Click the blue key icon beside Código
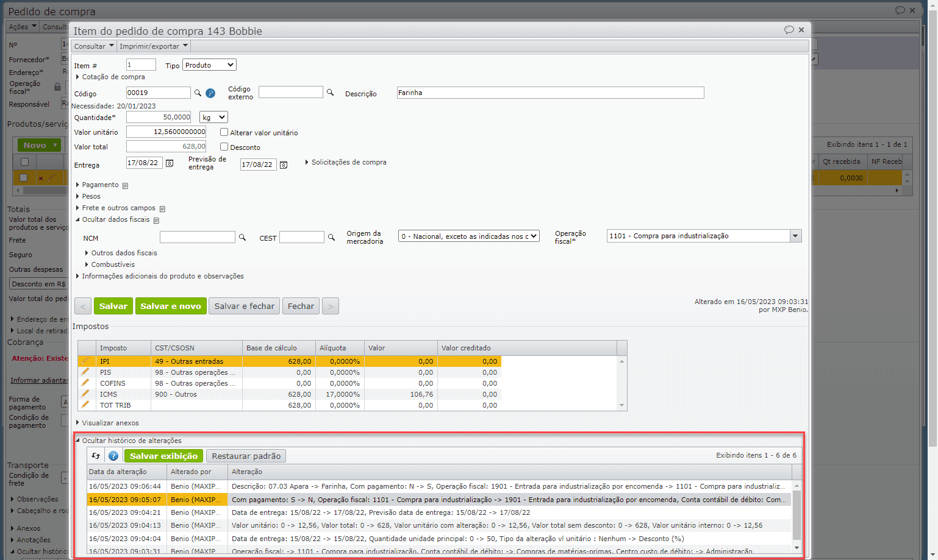938x560 pixels. click(x=210, y=93)
